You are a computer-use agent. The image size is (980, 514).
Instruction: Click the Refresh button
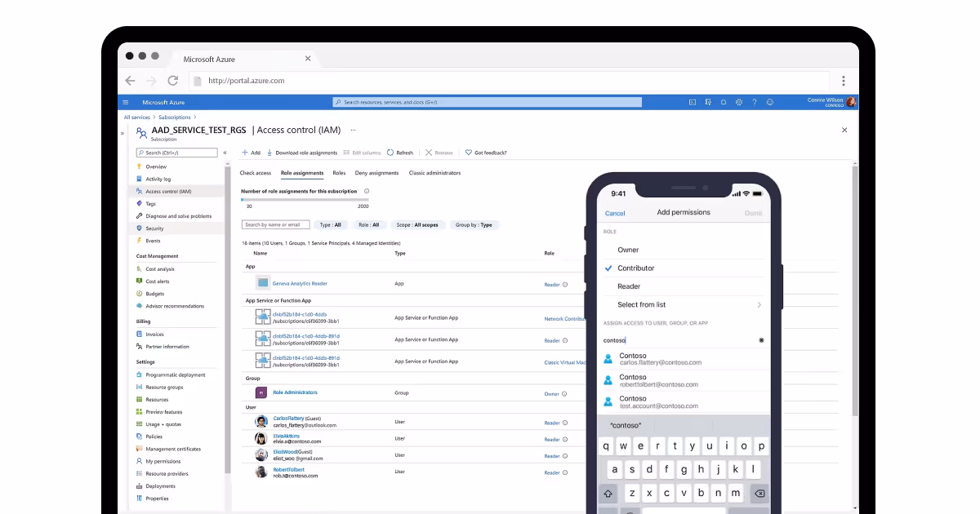click(400, 153)
